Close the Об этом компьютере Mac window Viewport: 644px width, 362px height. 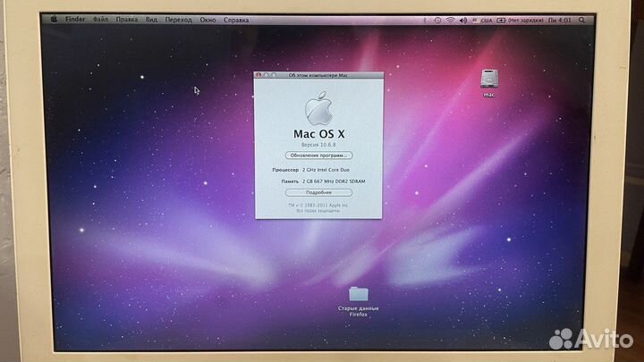click(258, 75)
